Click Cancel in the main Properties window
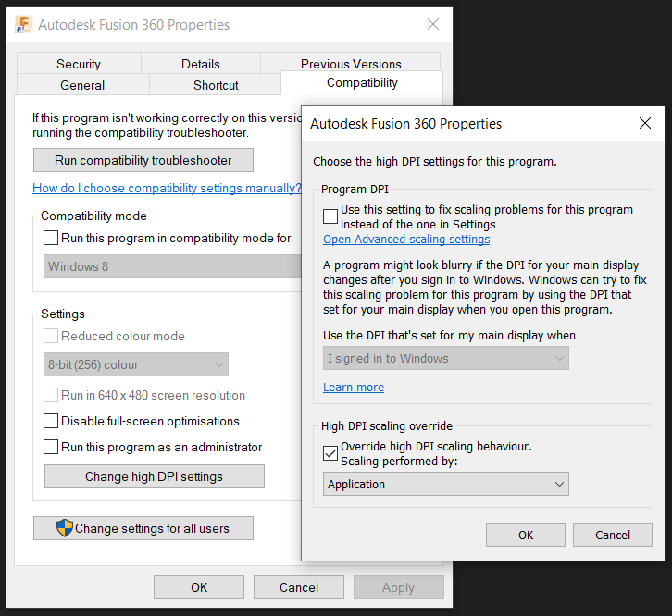This screenshot has width=672, height=616. 299,587
